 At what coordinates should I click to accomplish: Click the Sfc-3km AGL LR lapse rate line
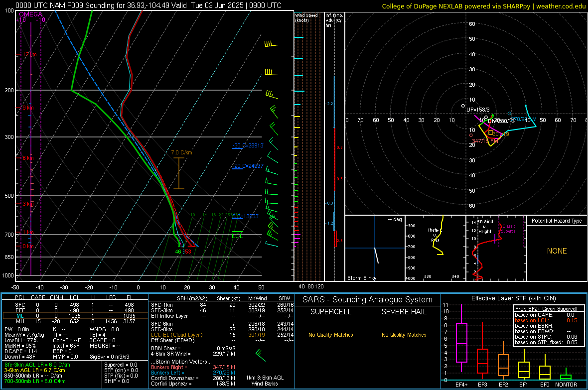point(37,365)
